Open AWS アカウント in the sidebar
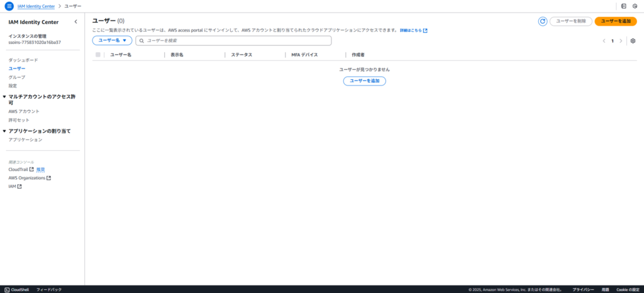Screen dimensions: 644x293 [24, 111]
